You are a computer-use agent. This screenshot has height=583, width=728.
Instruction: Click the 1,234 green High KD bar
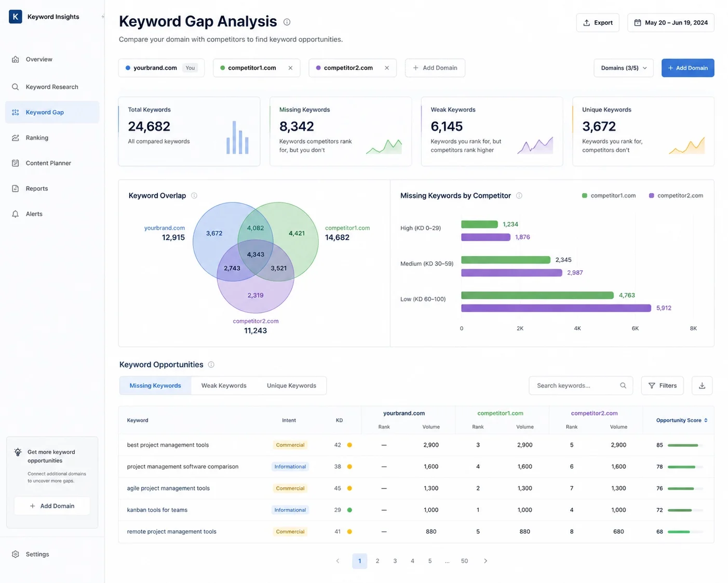click(479, 224)
